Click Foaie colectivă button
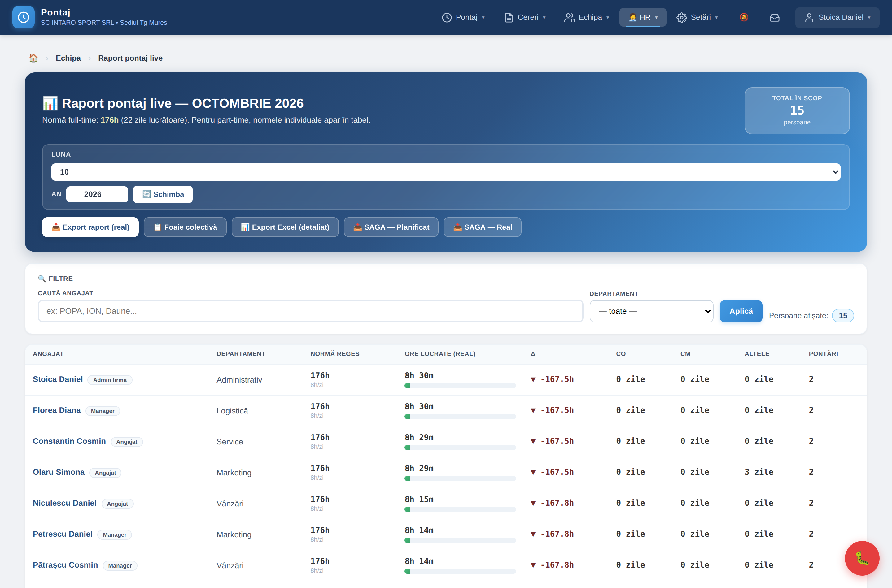 tap(185, 227)
